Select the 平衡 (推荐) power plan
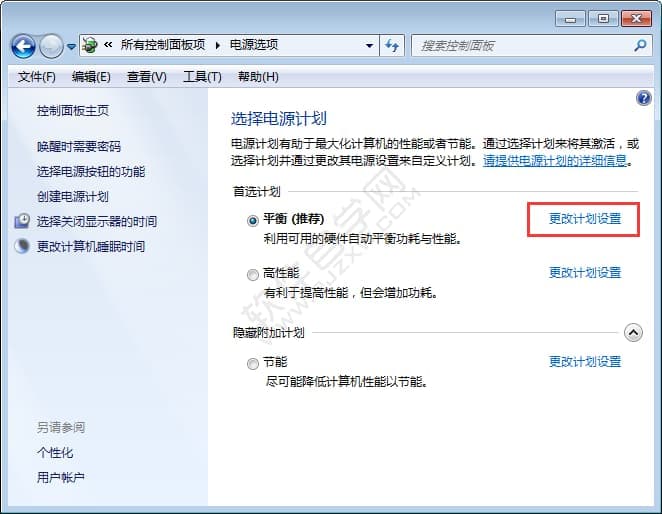The width and height of the screenshot is (662, 514). click(x=252, y=220)
